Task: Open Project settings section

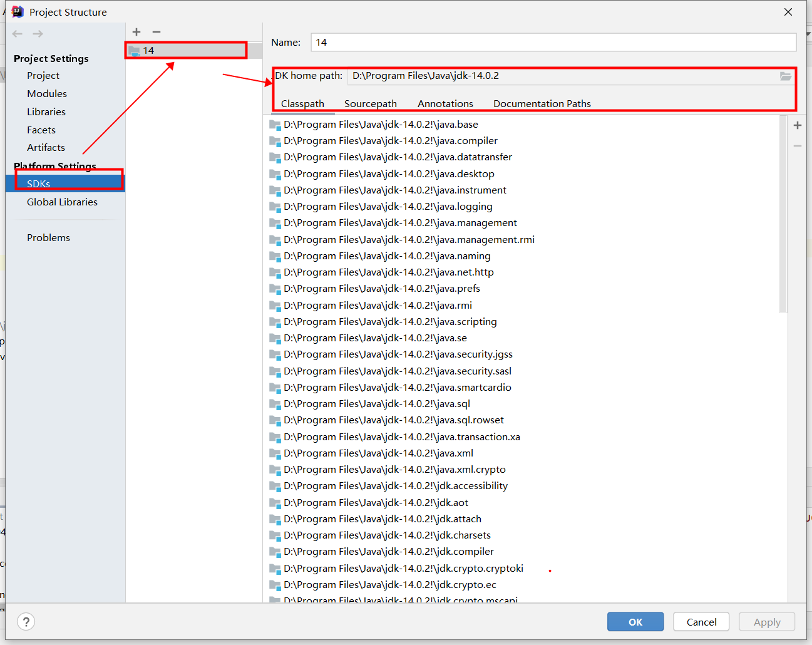Action: (43, 75)
